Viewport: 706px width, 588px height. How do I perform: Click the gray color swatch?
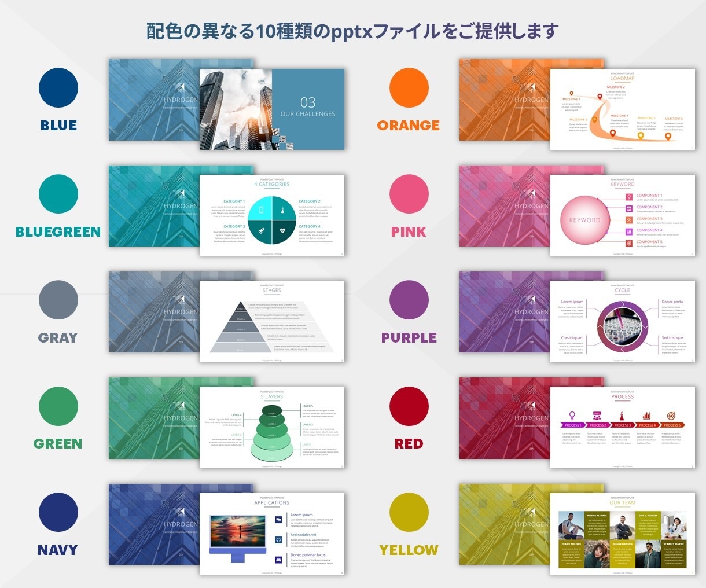58,300
